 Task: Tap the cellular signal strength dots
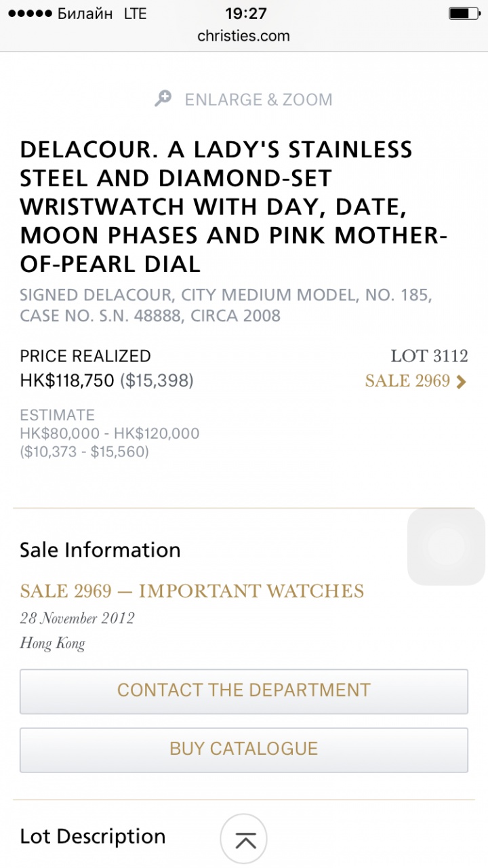[29, 14]
